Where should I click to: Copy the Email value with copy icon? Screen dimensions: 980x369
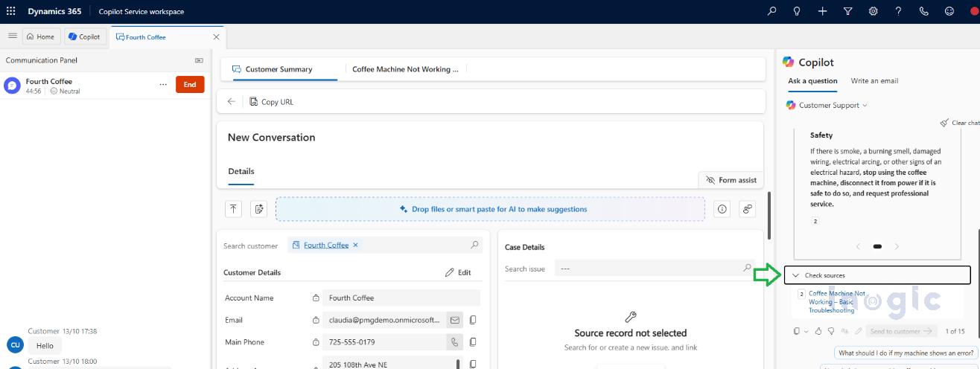point(473,320)
